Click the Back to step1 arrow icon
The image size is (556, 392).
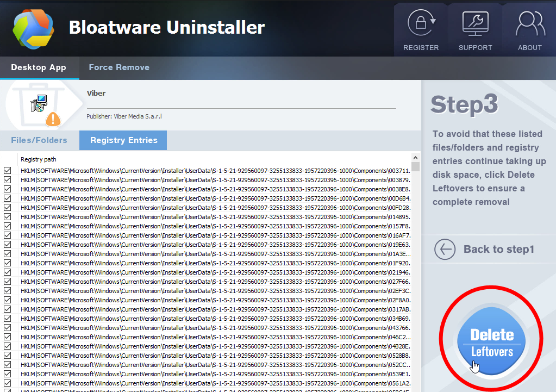pyautogui.click(x=445, y=249)
